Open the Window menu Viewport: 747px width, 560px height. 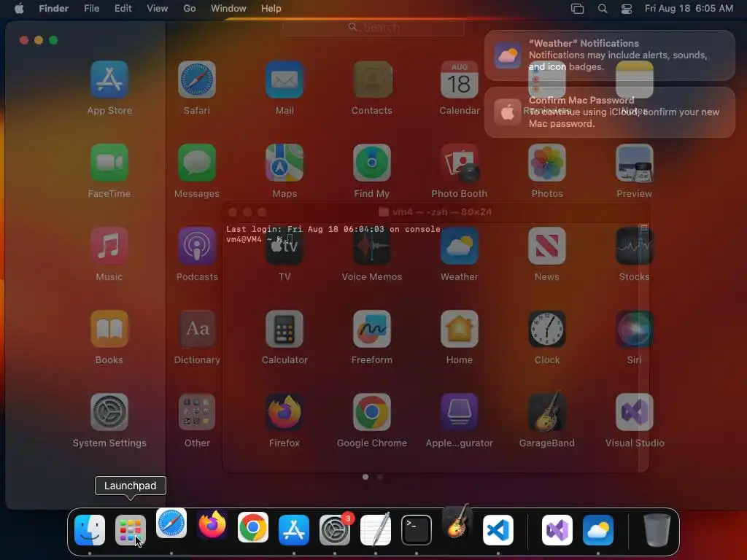click(x=228, y=8)
